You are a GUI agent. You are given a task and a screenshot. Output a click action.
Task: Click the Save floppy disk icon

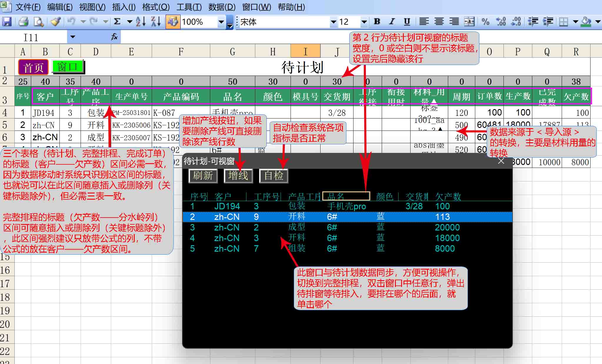coord(6,21)
